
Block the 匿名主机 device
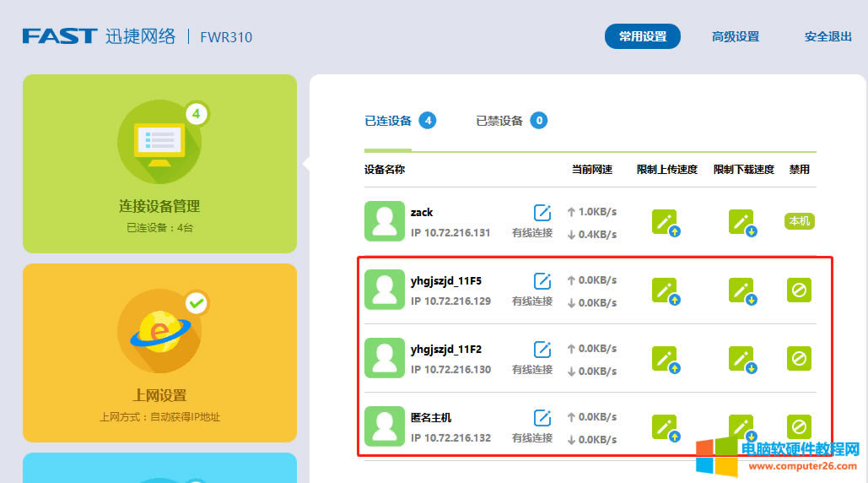799,426
